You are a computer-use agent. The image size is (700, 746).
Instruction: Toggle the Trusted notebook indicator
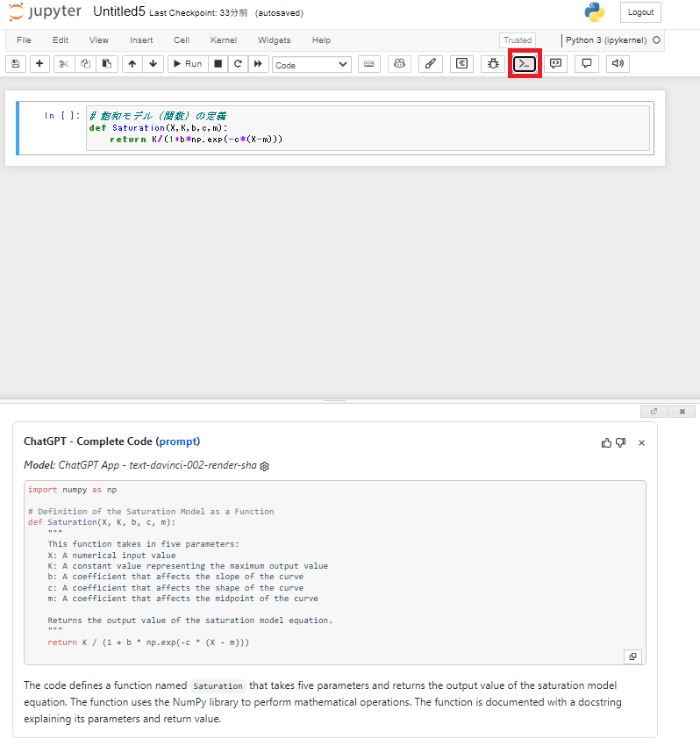click(x=517, y=40)
